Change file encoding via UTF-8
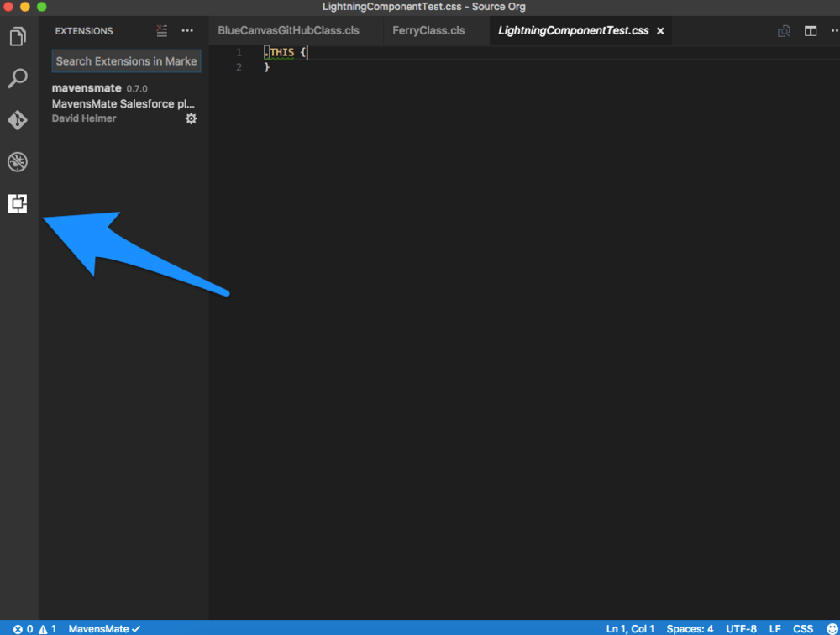This screenshot has width=840, height=635. (742, 629)
